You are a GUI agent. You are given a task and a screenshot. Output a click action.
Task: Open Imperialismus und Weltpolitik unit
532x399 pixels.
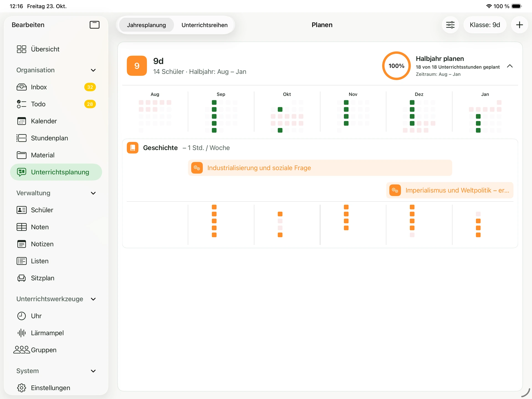(450, 190)
